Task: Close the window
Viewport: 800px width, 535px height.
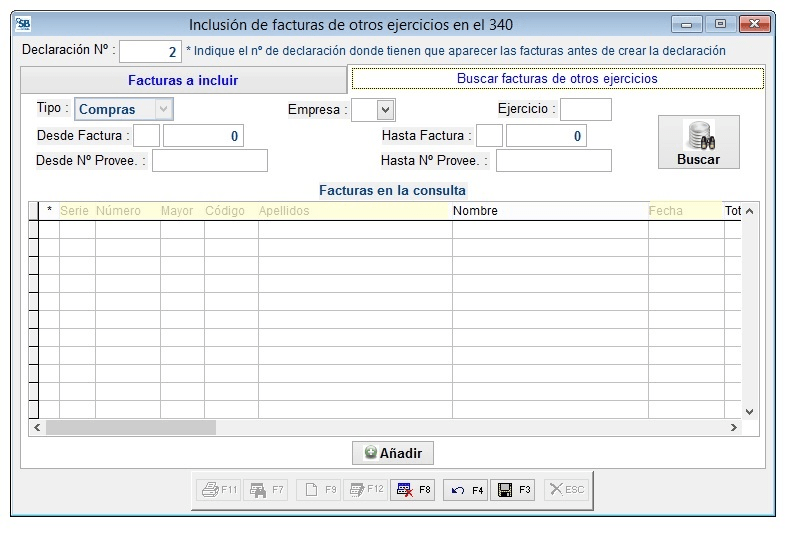Action: click(754, 24)
